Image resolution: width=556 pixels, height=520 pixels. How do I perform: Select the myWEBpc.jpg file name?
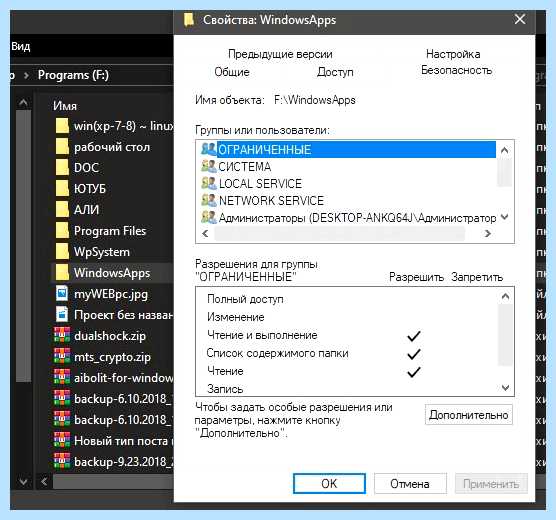click(111, 294)
